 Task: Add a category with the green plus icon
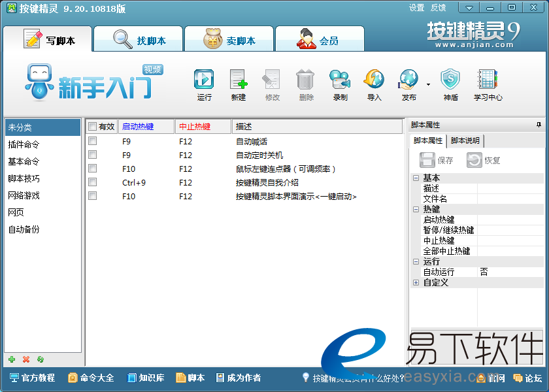tap(12, 359)
